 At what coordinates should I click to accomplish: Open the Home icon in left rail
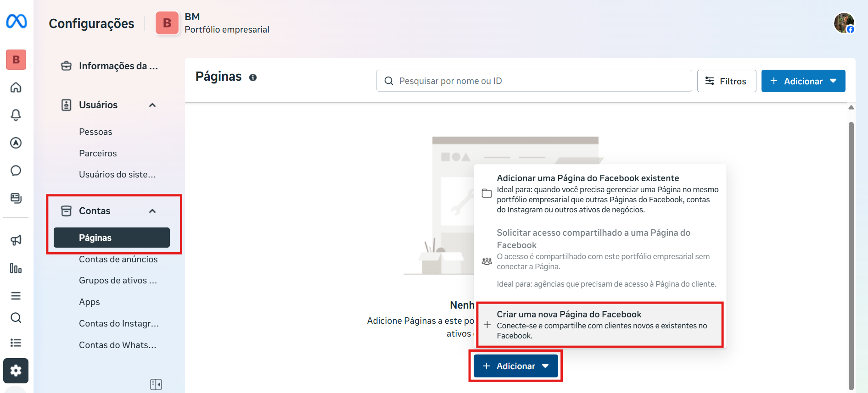[x=16, y=87]
